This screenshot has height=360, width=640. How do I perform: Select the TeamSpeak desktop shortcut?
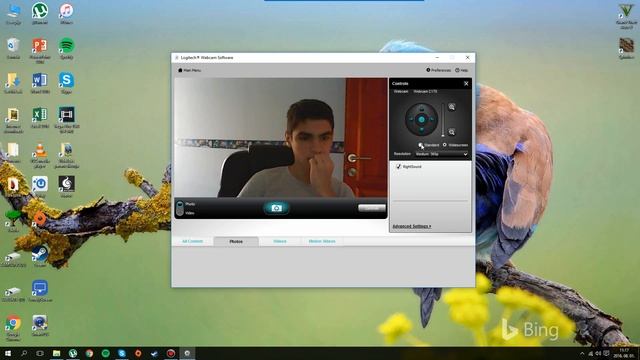pyautogui.click(x=40, y=291)
